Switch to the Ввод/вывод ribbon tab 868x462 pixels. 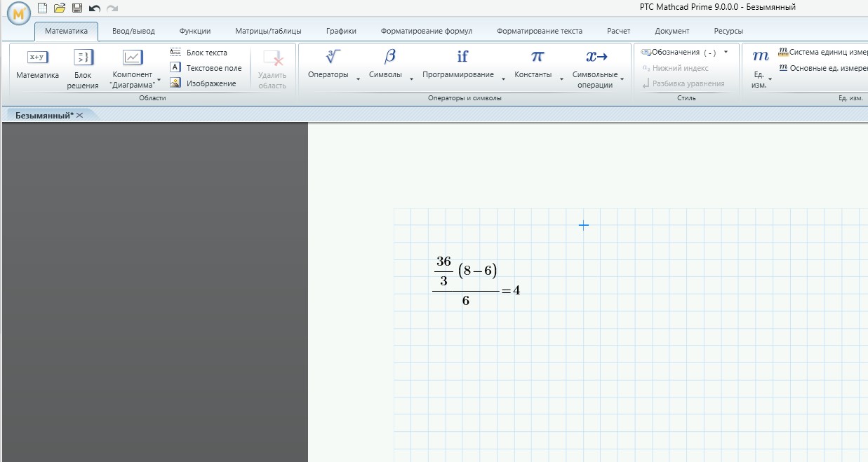pyautogui.click(x=133, y=31)
